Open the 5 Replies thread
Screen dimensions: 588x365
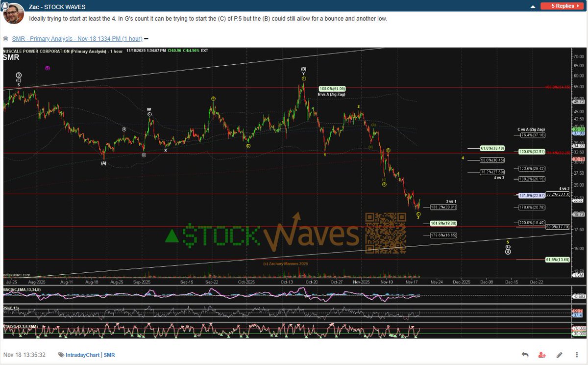562,6
